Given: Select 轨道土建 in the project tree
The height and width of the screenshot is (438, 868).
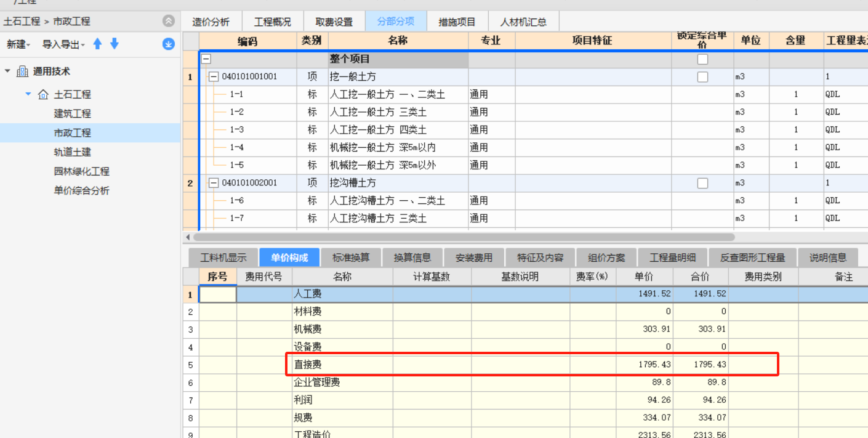Looking at the screenshot, I should tap(72, 152).
